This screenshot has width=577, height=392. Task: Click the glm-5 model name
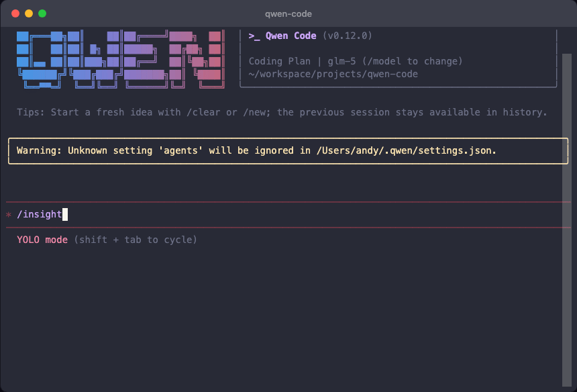pos(342,61)
